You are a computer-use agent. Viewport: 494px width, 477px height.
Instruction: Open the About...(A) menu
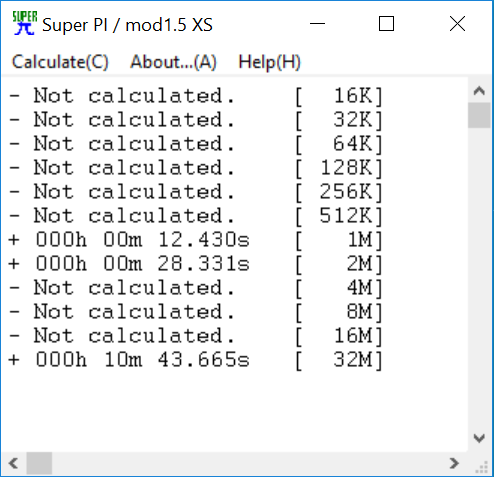click(x=173, y=62)
